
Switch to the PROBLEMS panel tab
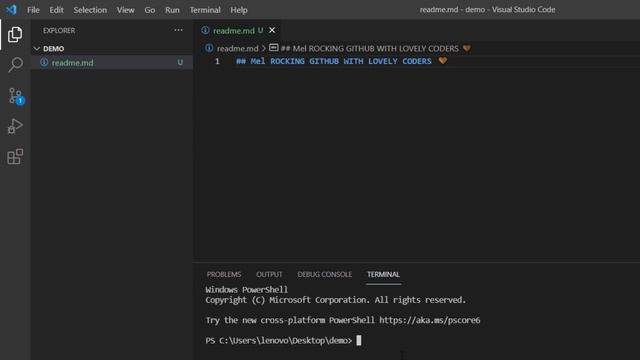(x=224, y=274)
